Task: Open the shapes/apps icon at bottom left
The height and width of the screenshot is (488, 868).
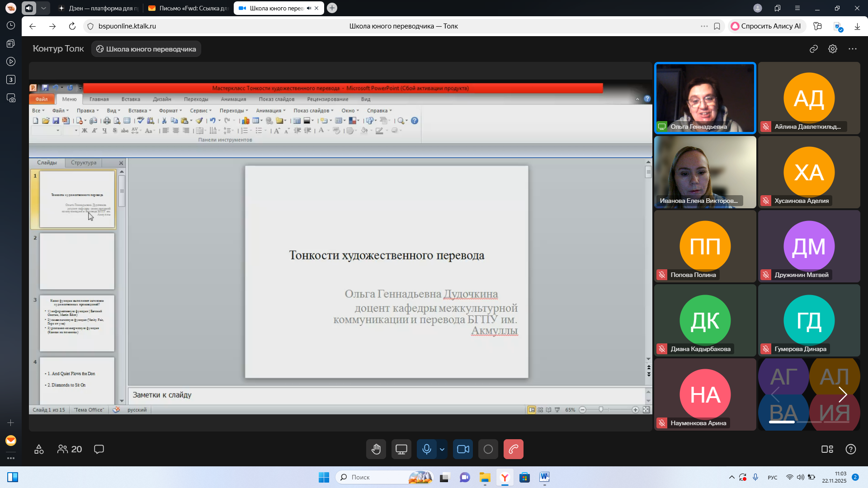Action: pyautogui.click(x=39, y=449)
